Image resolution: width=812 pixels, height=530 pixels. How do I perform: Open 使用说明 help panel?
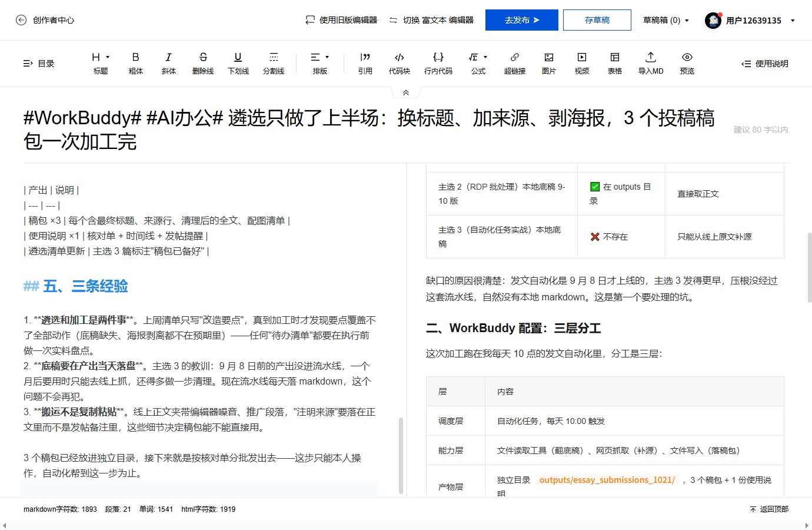[x=765, y=64]
